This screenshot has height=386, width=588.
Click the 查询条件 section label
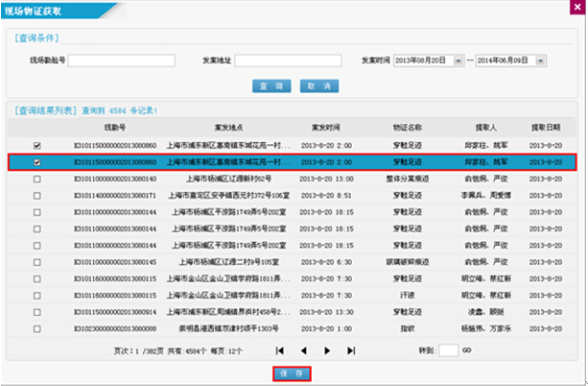click(x=36, y=37)
